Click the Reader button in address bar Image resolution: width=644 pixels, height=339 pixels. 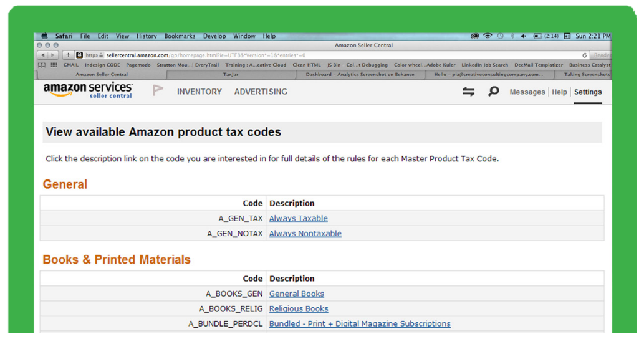(601, 55)
